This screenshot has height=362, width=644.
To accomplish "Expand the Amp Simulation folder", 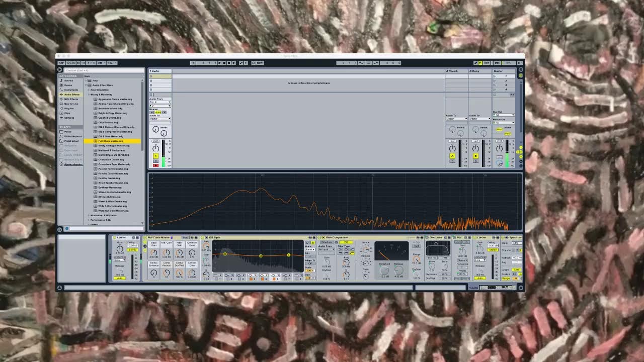I will pos(89,90).
